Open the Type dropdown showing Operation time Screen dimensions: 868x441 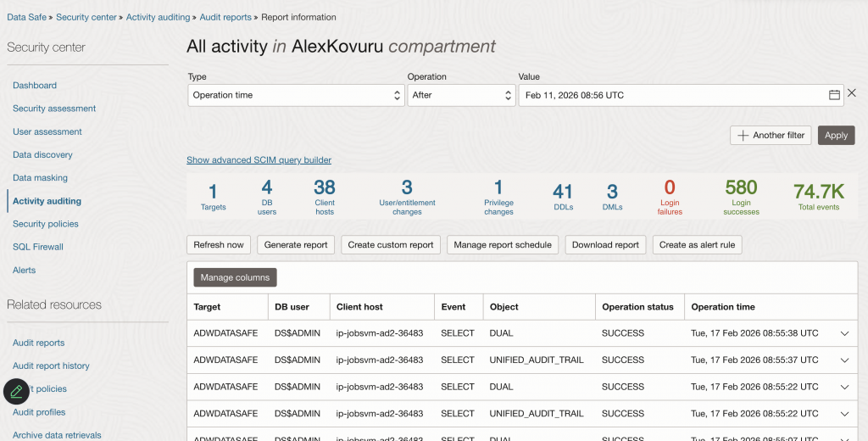point(295,96)
